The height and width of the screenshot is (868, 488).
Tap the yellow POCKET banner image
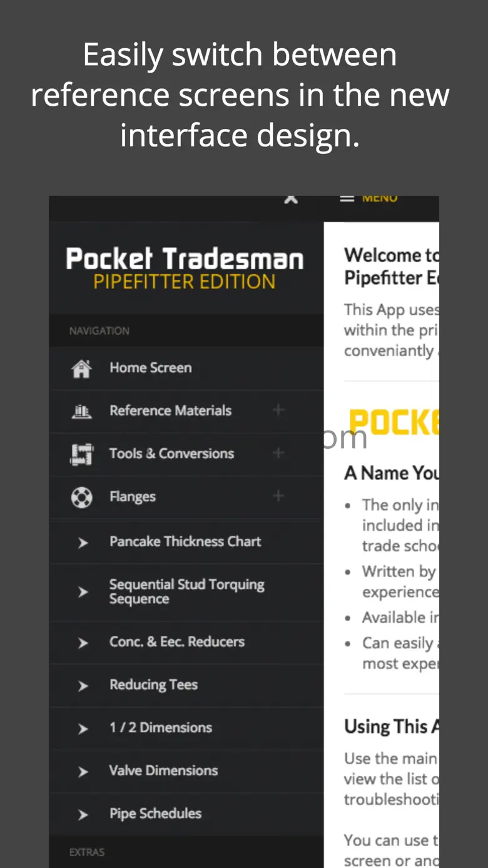tap(394, 424)
